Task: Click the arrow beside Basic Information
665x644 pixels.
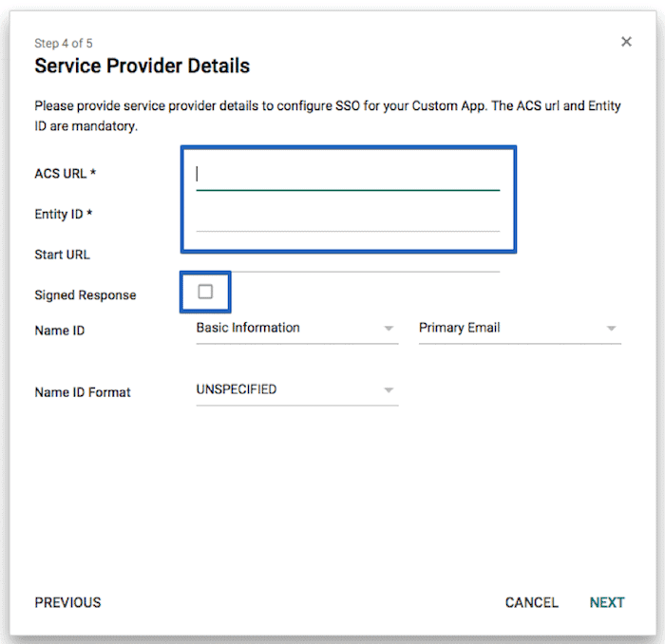Action: pyautogui.click(x=389, y=328)
